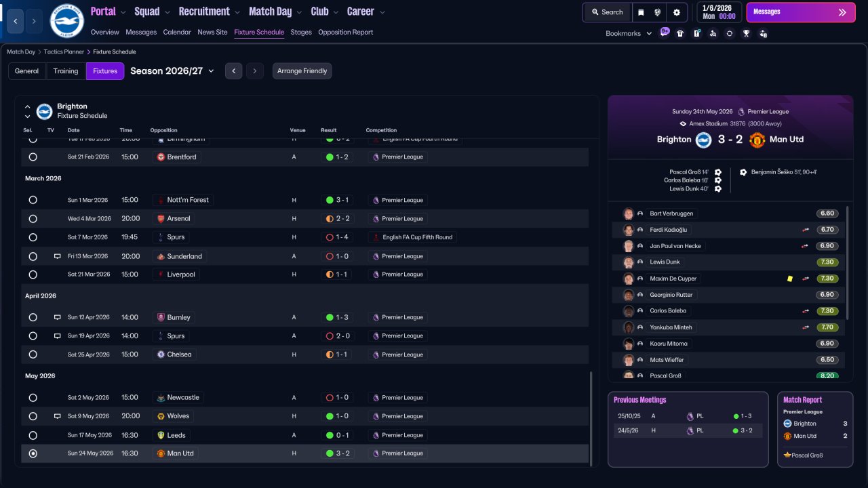Go to the previous season with left arrow

pos(233,71)
